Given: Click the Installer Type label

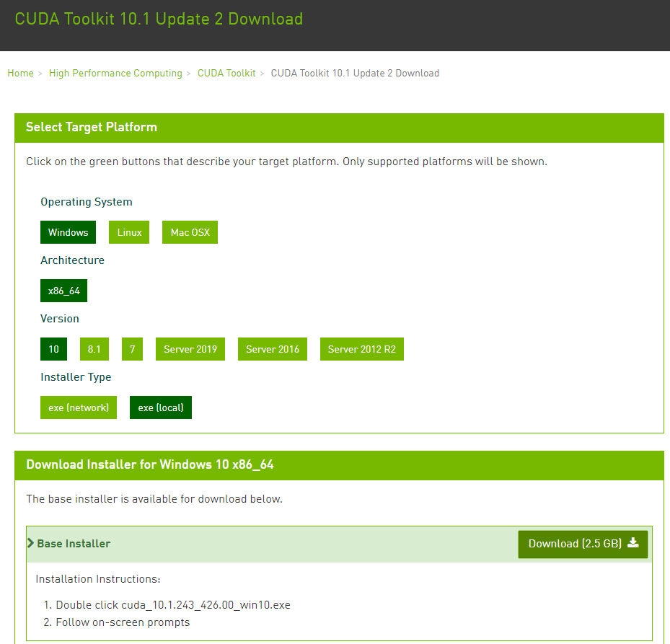Looking at the screenshot, I should tap(76, 377).
